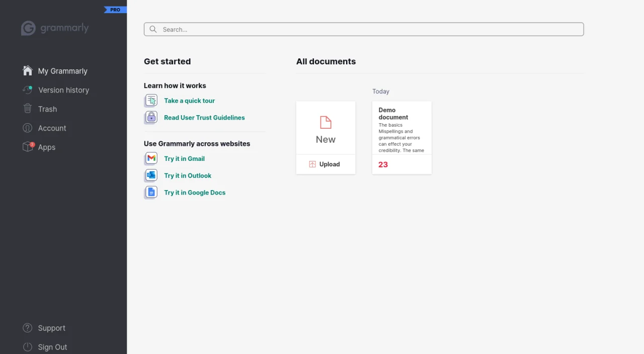Open Try it in Google Docs link

pyautogui.click(x=195, y=193)
